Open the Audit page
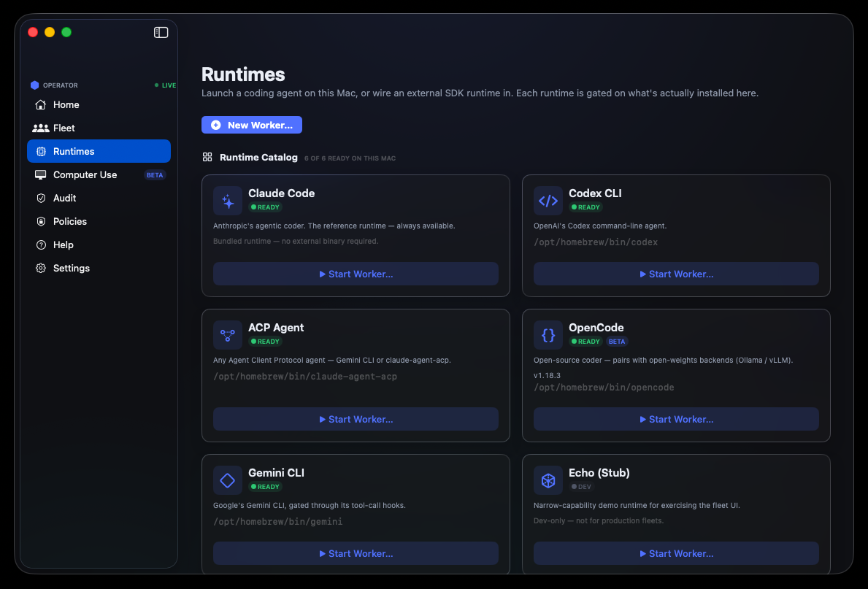868x589 pixels. point(99,199)
